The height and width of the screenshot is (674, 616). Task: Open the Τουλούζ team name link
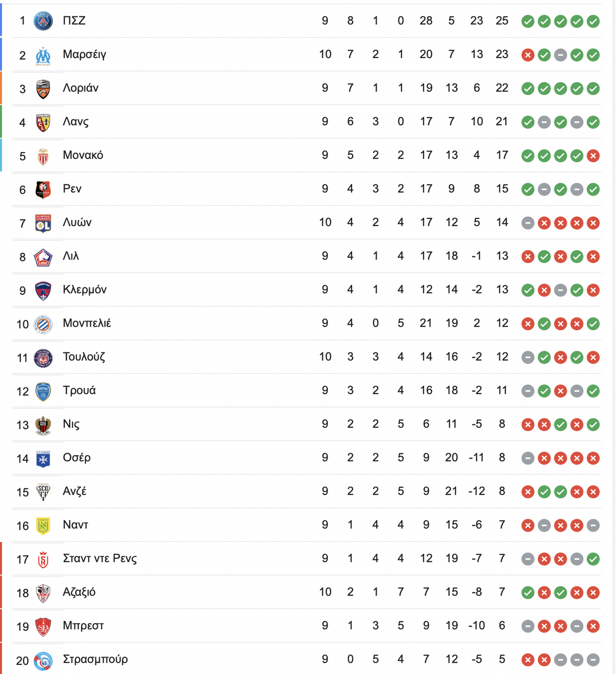pos(84,357)
